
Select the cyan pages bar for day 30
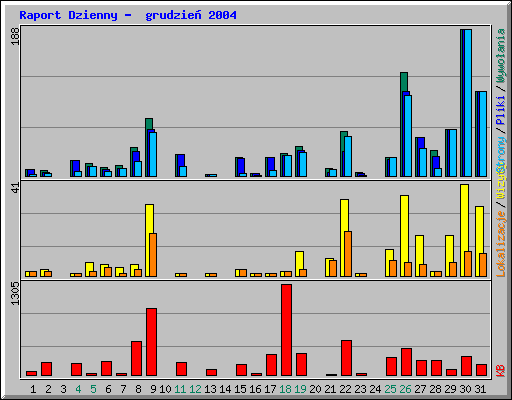point(468,103)
